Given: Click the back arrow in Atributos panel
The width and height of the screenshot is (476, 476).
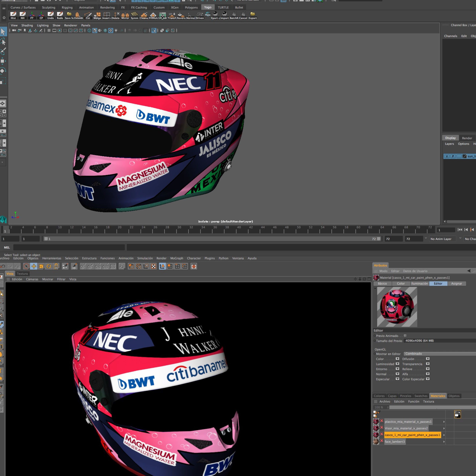Looking at the screenshot, I should (x=469, y=271).
